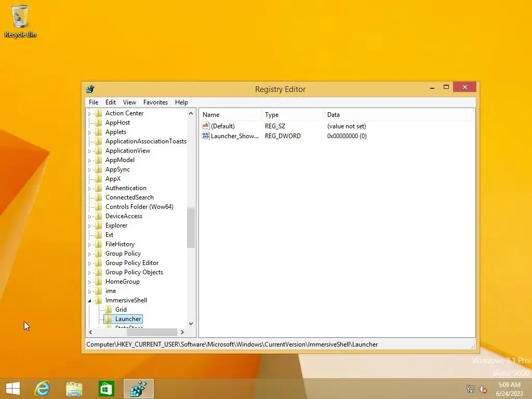Screen dimensions: 532x399
Task: Click tree scrollbar up arrow
Action: point(191,113)
